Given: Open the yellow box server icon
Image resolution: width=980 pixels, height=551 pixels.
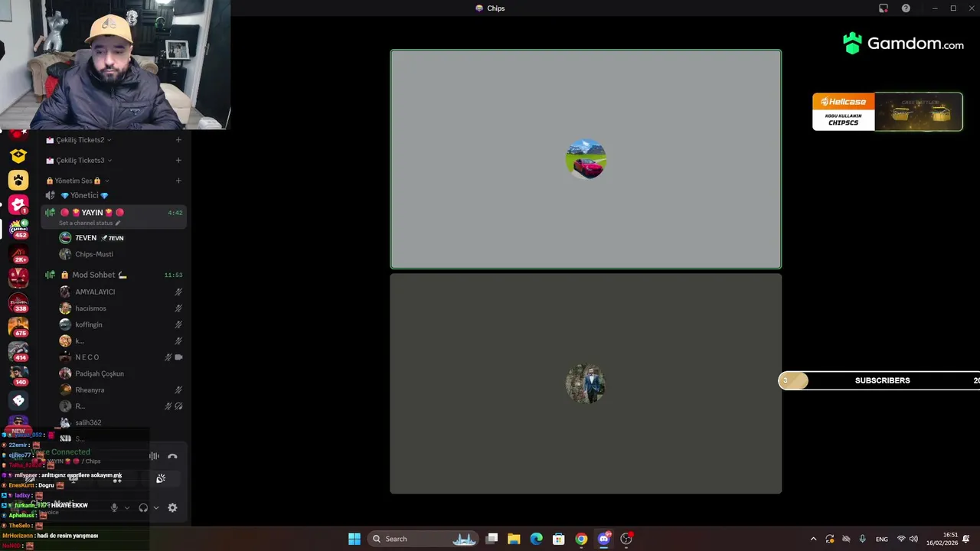Looking at the screenshot, I should pyautogui.click(x=18, y=156).
